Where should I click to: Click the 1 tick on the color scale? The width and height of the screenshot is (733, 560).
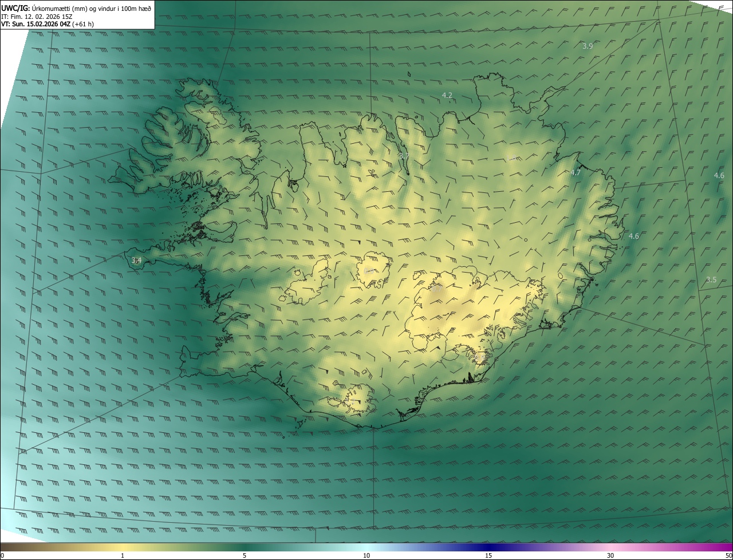click(x=123, y=556)
